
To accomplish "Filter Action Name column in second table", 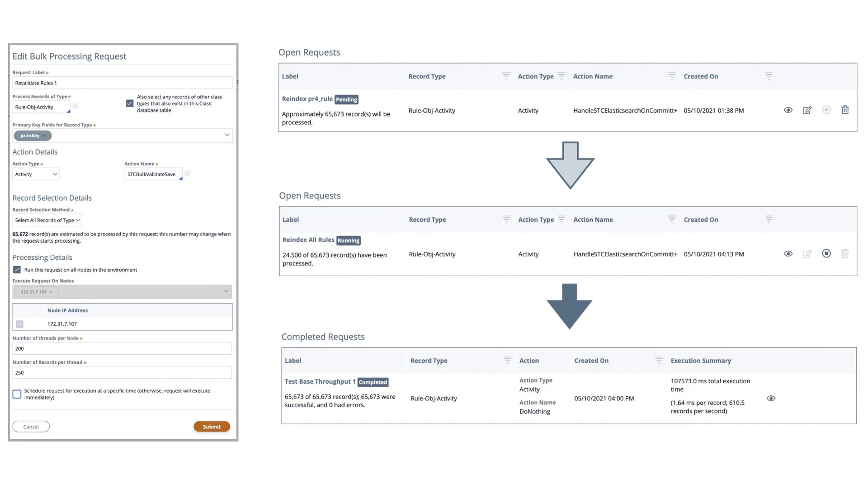I will tap(672, 220).
